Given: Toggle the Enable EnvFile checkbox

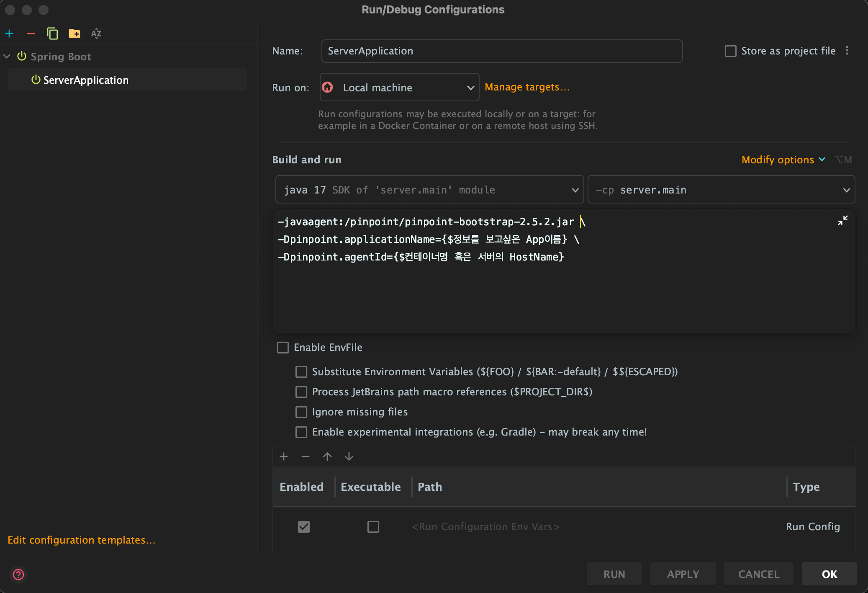Looking at the screenshot, I should [283, 348].
